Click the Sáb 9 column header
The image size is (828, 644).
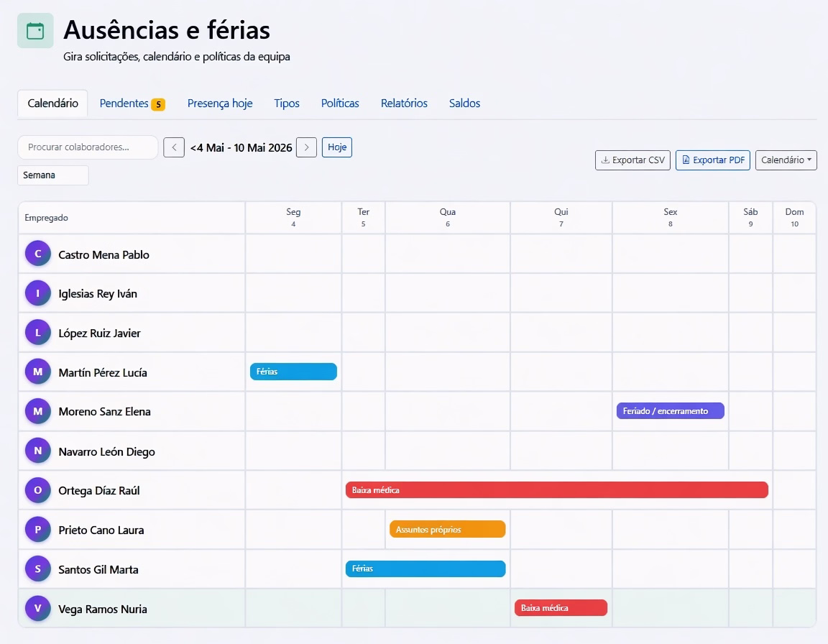(x=751, y=218)
